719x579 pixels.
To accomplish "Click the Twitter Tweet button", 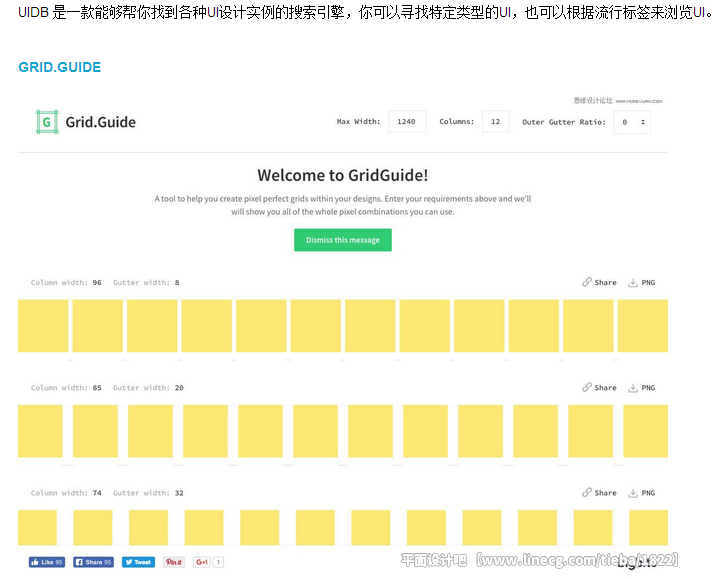I will coord(138,562).
